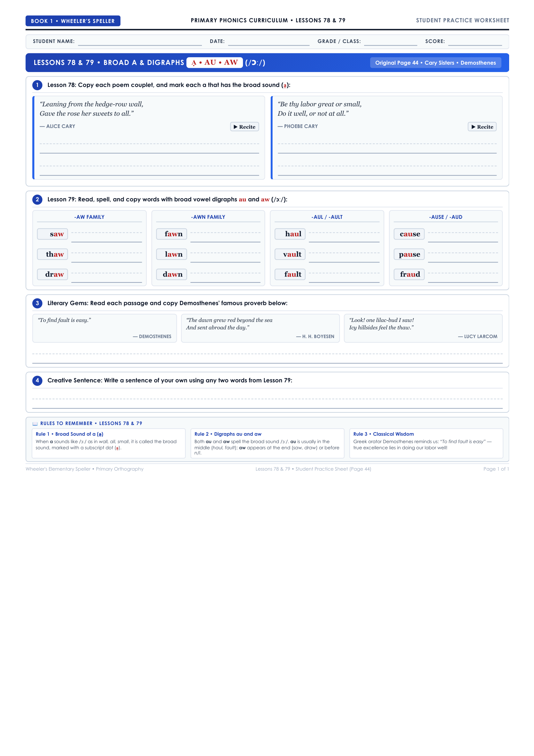Click the "Page 1 of 1" footer text

pos(496,469)
